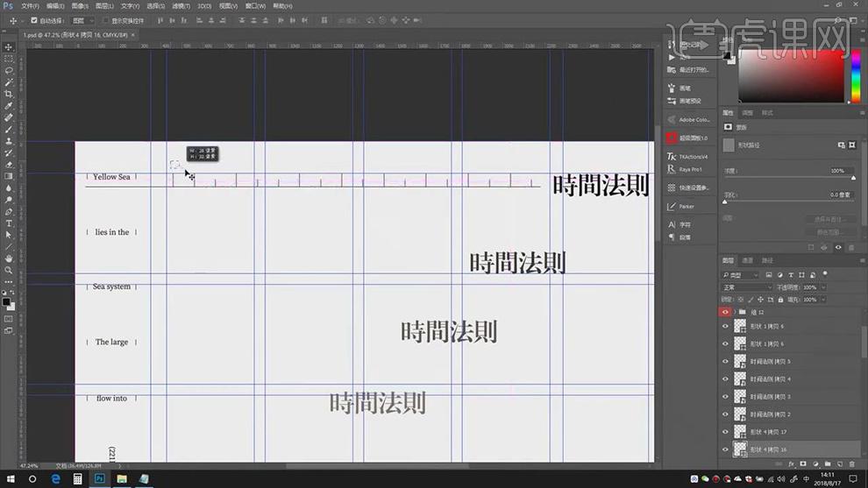
Task: Select the Rectangular Marquee tool
Action: click(8, 59)
